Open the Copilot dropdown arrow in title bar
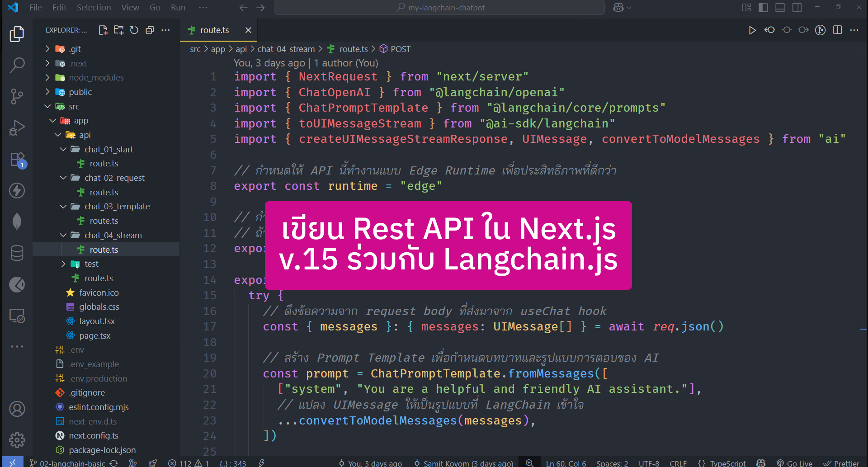 [629, 8]
